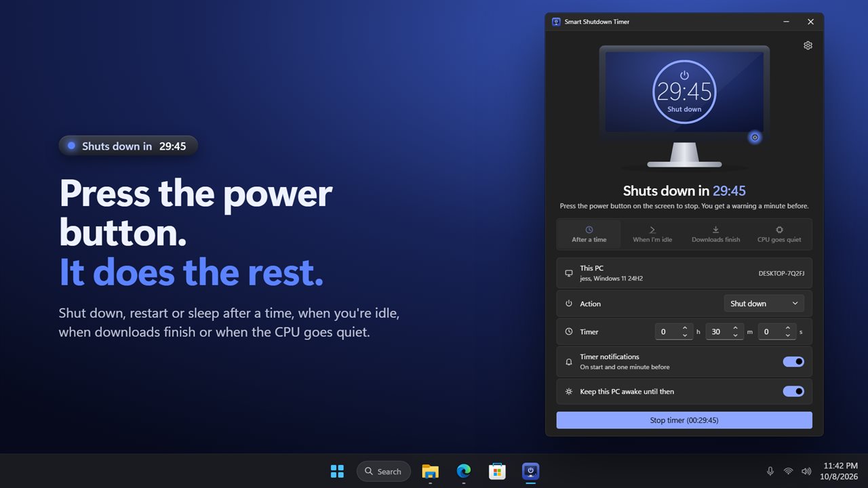
Task: Click the 29:45 countdown on the monitor
Action: click(x=684, y=91)
